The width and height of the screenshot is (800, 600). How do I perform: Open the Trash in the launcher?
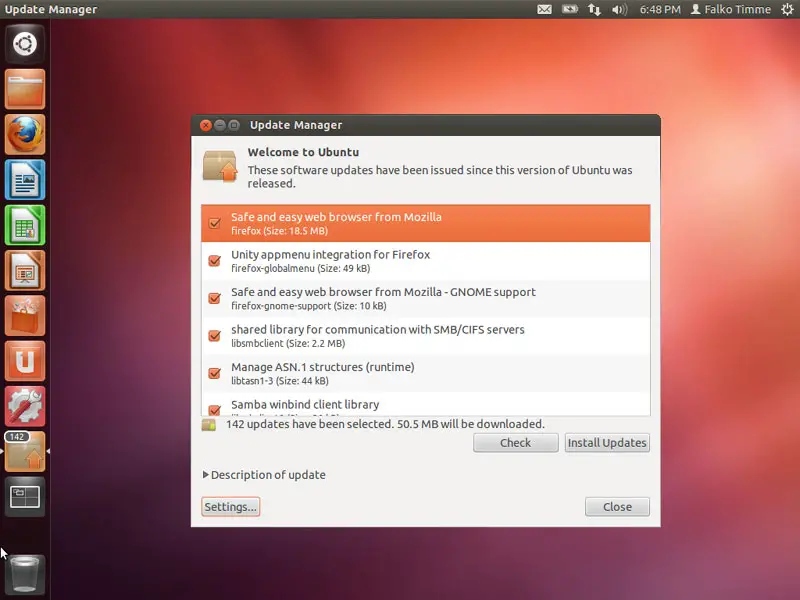[25, 574]
